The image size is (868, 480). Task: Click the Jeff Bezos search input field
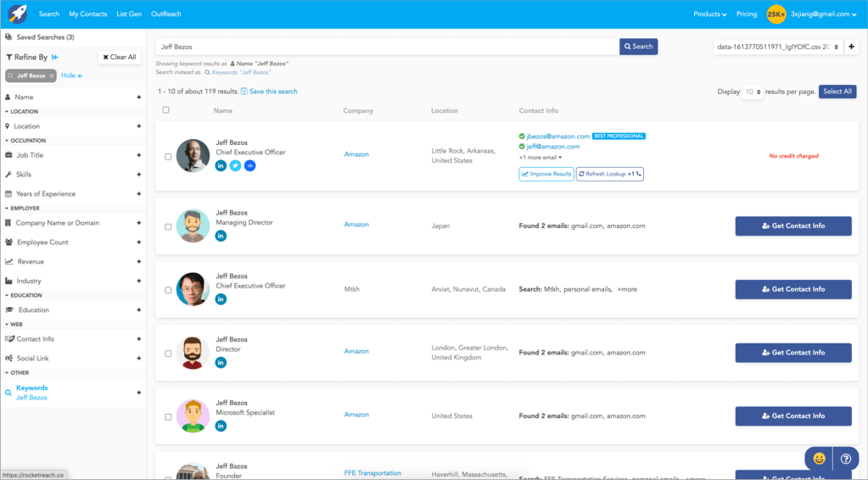[387, 47]
